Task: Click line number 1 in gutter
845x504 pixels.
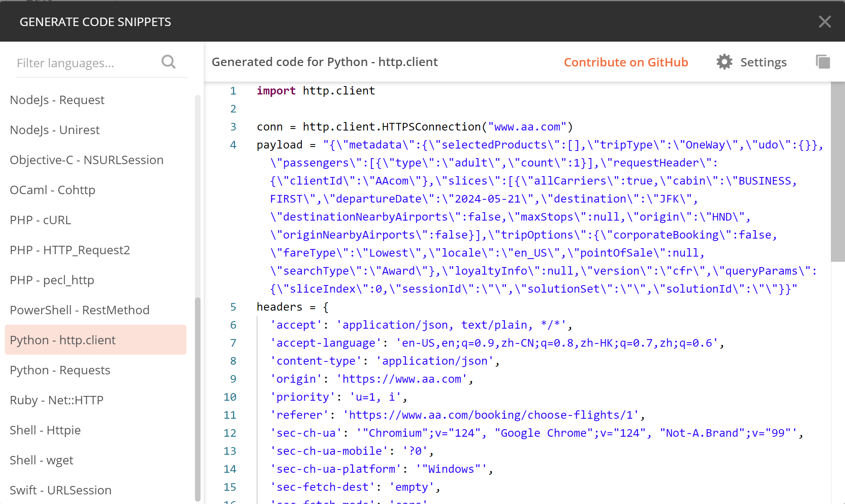Action: click(233, 91)
